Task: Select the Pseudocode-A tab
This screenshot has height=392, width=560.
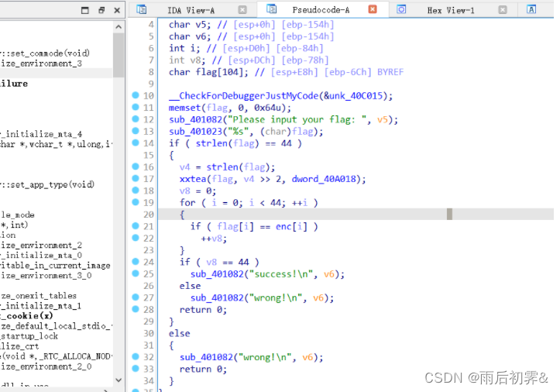Action: 319,10
